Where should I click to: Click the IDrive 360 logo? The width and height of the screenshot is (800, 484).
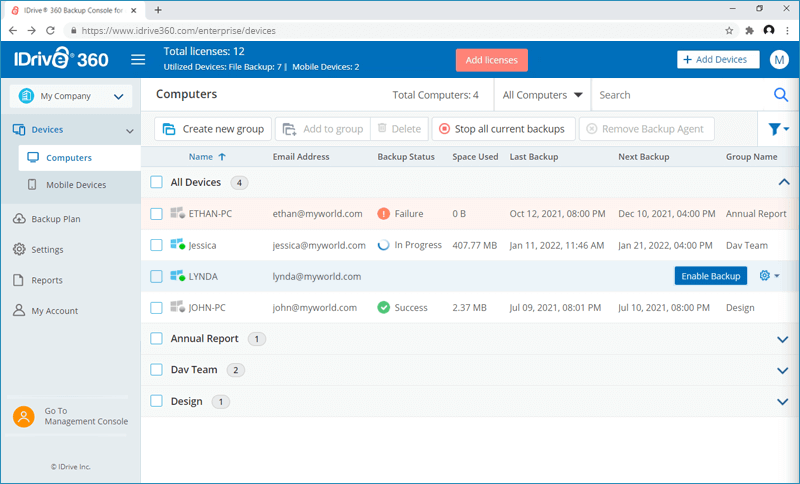61,59
